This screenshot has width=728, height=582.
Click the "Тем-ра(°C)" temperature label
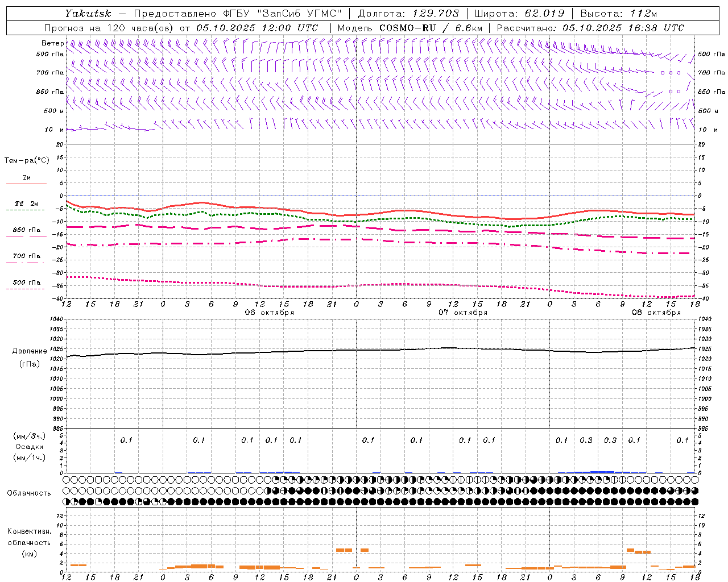[x=27, y=161]
